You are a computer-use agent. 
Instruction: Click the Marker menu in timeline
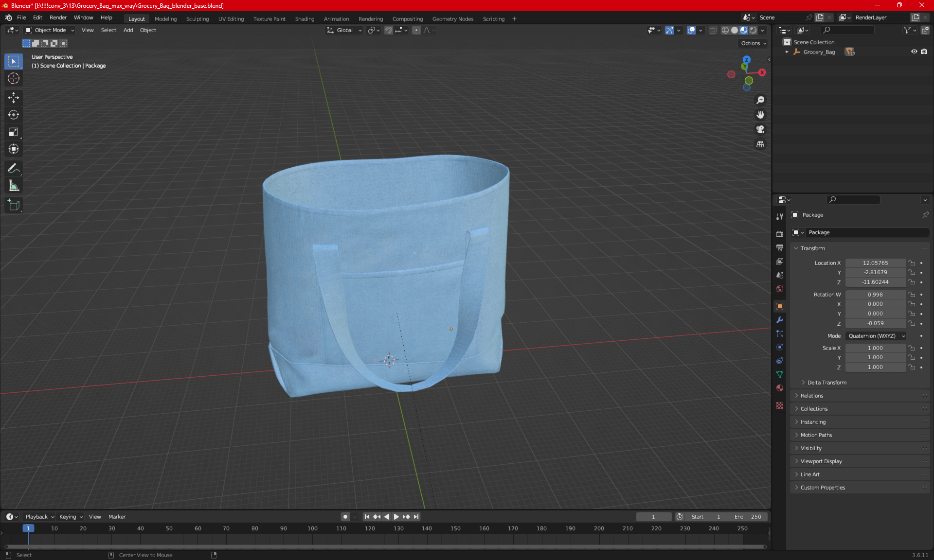[117, 517]
